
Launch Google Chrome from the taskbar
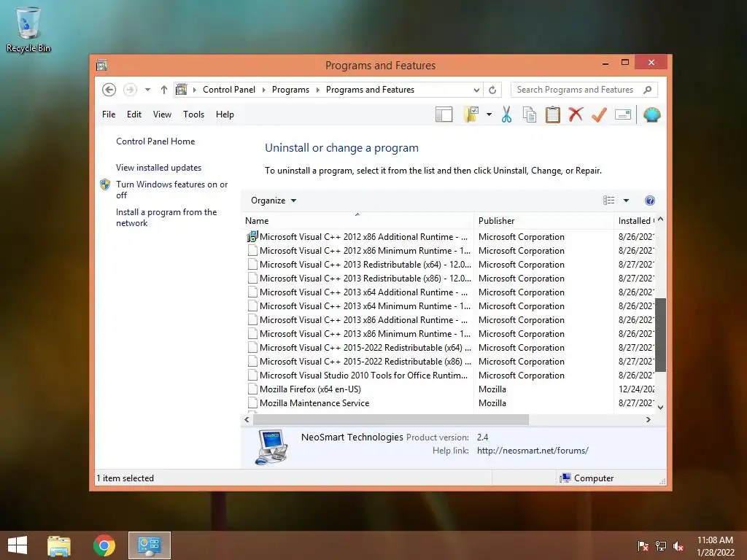pos(104,545)
